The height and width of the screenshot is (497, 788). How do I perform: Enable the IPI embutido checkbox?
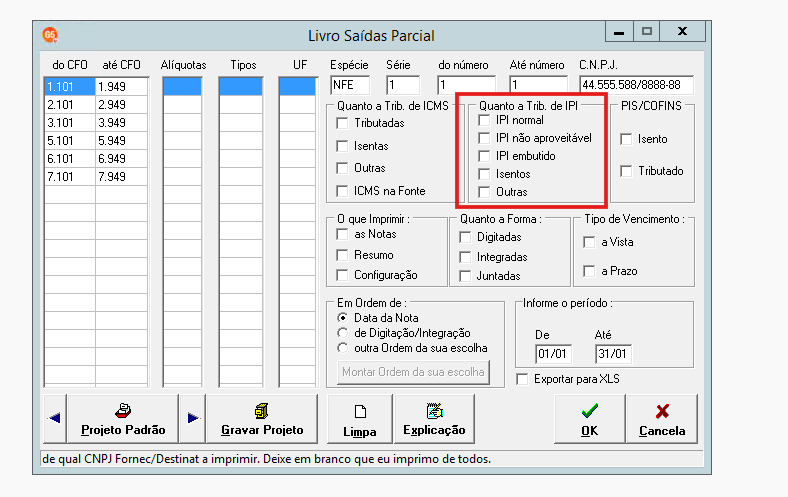pos(484,156)
